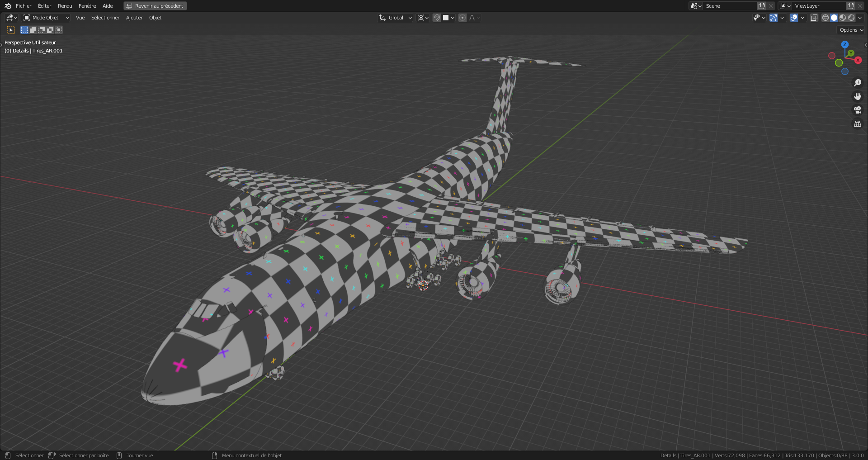This screenshot has width=868, height=460.
Task: Open the object visibility and selectability dropdown
Action: [x=759, y=18]
